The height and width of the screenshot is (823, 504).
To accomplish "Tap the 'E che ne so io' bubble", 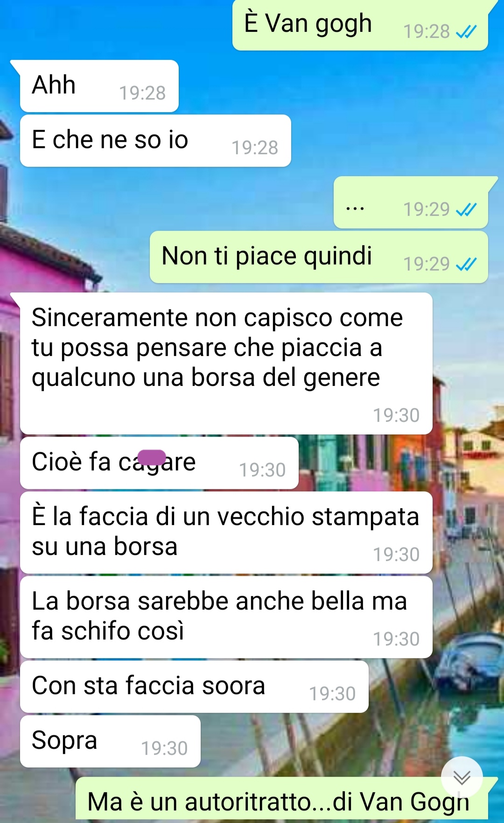I will pyautogui.click(x=155, y=141).
